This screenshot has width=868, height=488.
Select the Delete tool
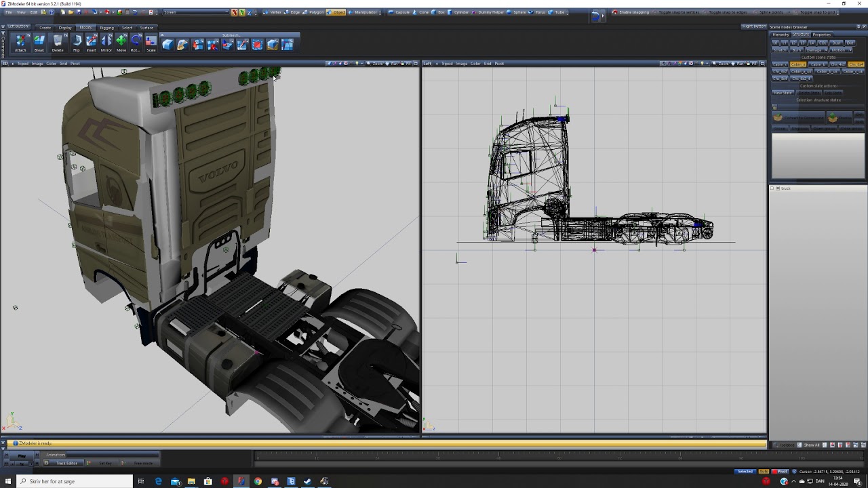(58, 44)
